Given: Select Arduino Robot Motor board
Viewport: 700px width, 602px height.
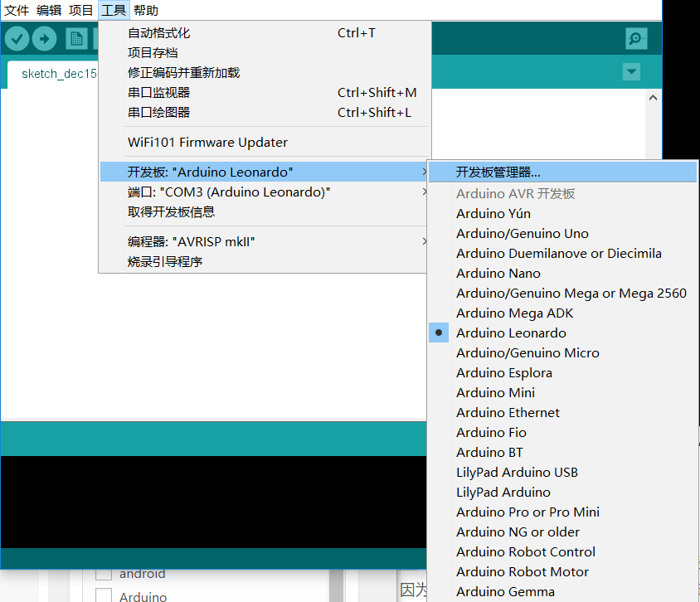Looking at the screenshot, I should [562, 571].
